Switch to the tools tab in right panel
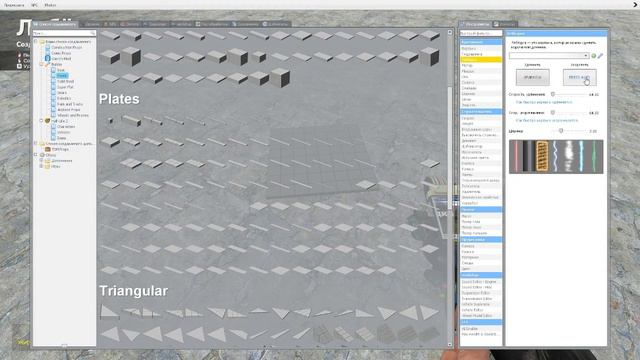Viewport: 640px width, 360px height. [x=475, y=24]
